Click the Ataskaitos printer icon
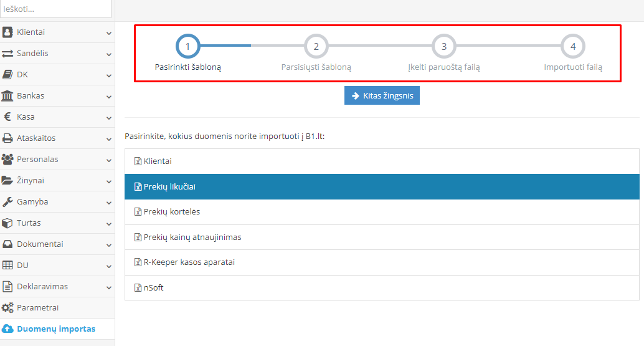This screenshot has height=346, width=644. pos(7,138)
